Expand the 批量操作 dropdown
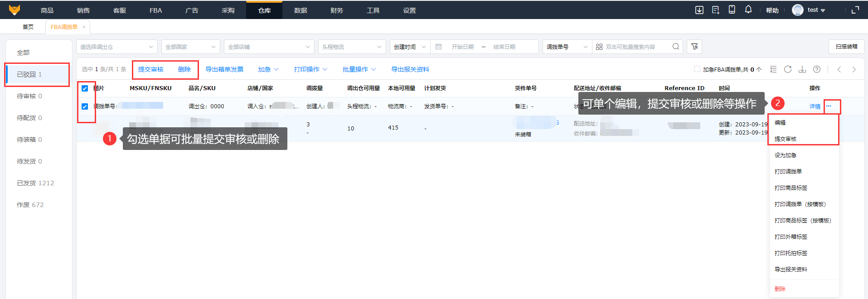This screenshot has height=299, width=868. click(359, 69)
